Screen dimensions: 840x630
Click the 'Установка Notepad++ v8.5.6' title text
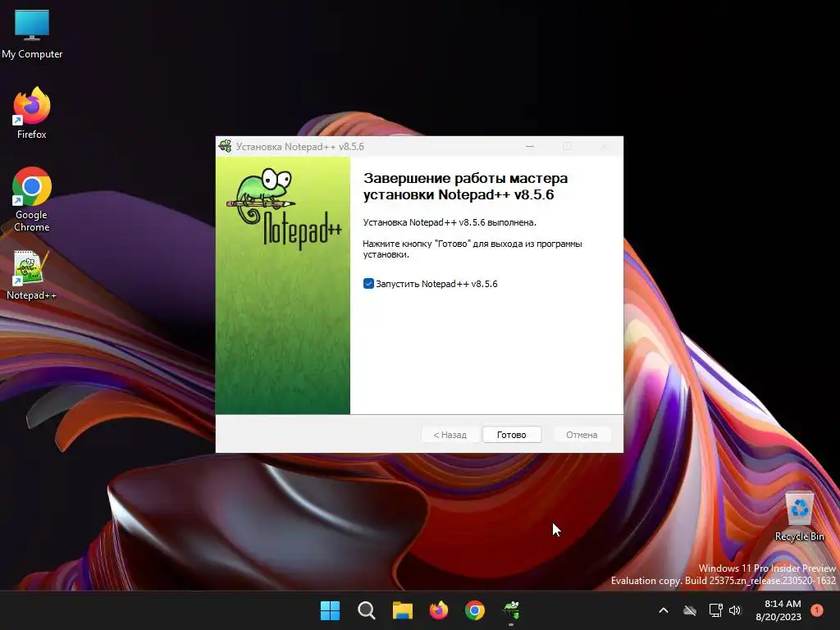click(x=300, y=146)
